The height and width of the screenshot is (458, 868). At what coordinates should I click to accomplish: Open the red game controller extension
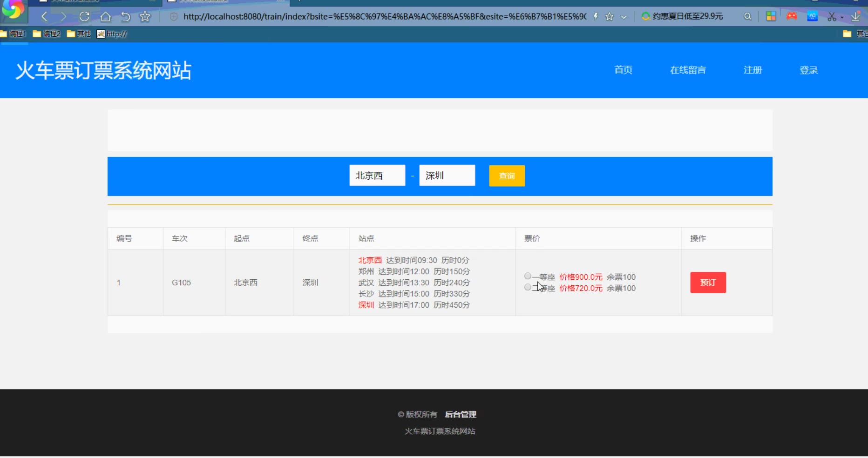pos(792,16)
